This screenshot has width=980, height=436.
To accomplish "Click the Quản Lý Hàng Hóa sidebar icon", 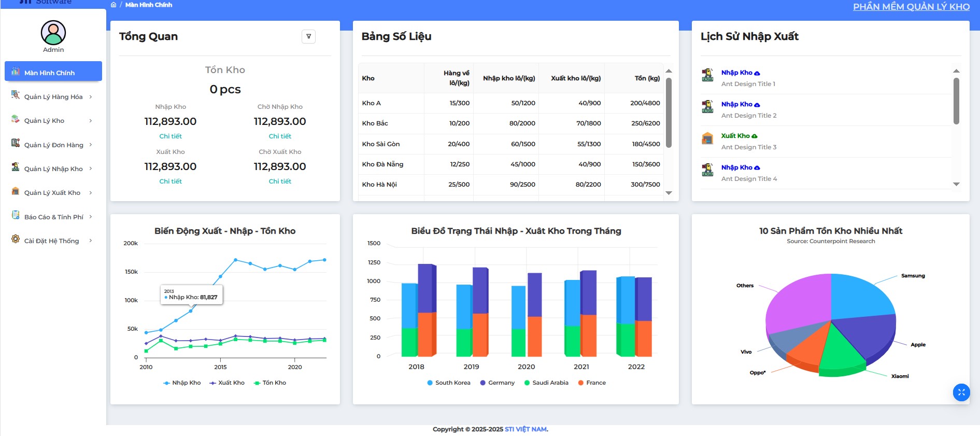I will pyautogui.click(x=16, y=95).
